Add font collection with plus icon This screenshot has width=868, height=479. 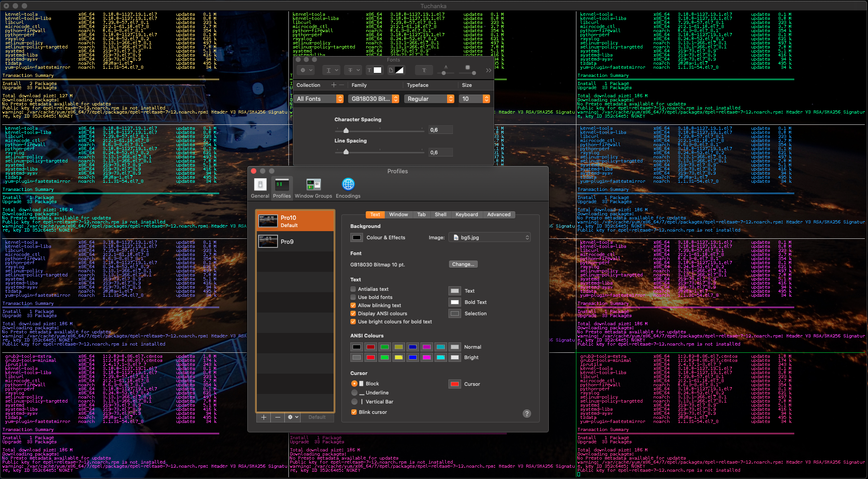tap(334, 85)
